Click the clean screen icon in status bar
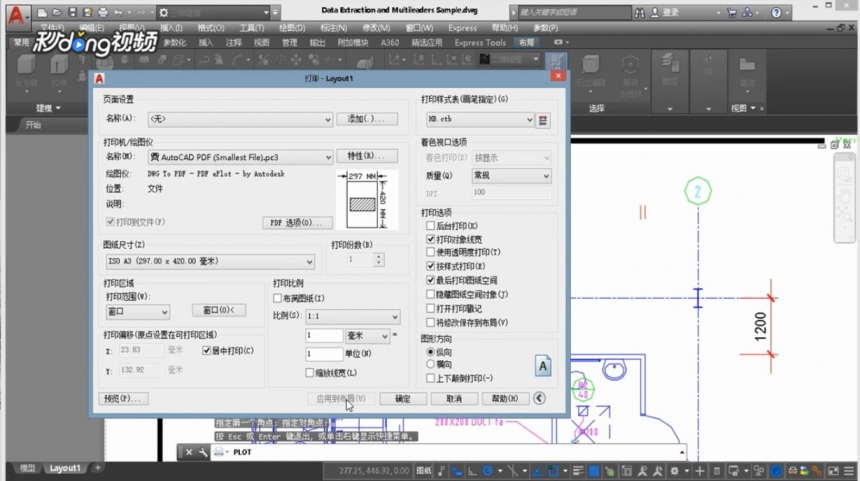The image size is (860, 481). point(833,471)
